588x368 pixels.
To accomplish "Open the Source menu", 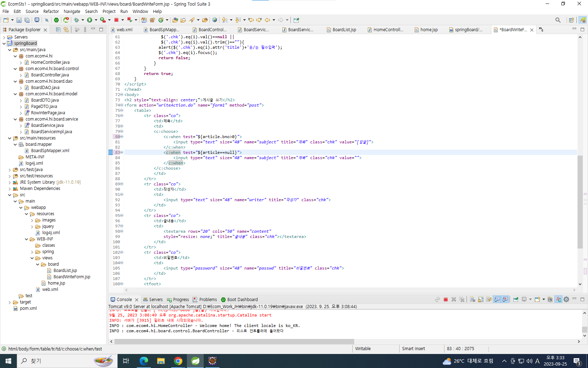I will pyautogui.click(x=32, y=11).
